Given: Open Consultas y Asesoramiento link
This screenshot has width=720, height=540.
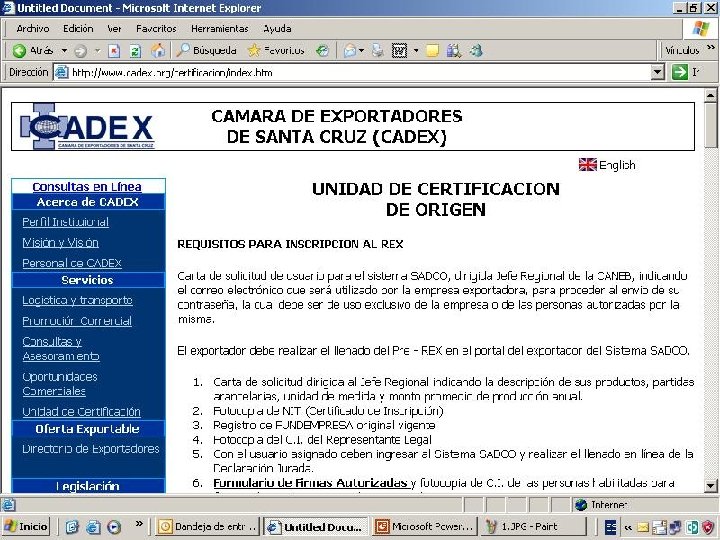Looking at the screenshot, I should tap(61, 349).
